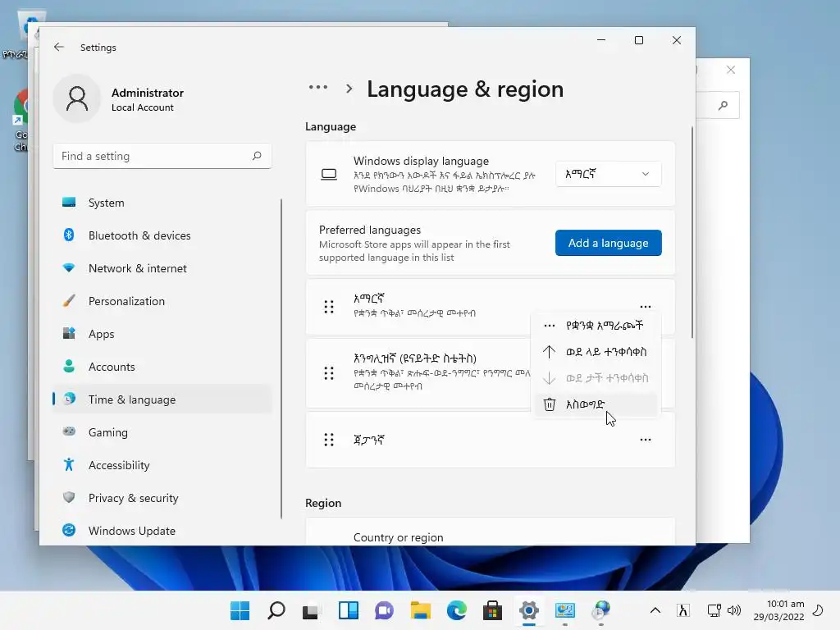Close the background window behind Settings
840x630 pixels.
(731, 70)
